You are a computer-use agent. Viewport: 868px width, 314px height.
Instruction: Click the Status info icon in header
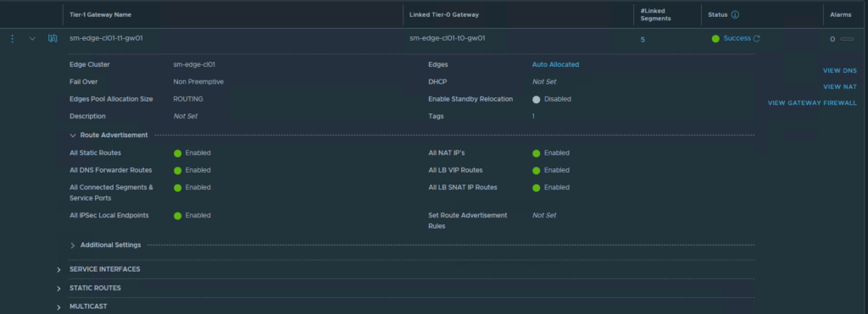point(735,15)
